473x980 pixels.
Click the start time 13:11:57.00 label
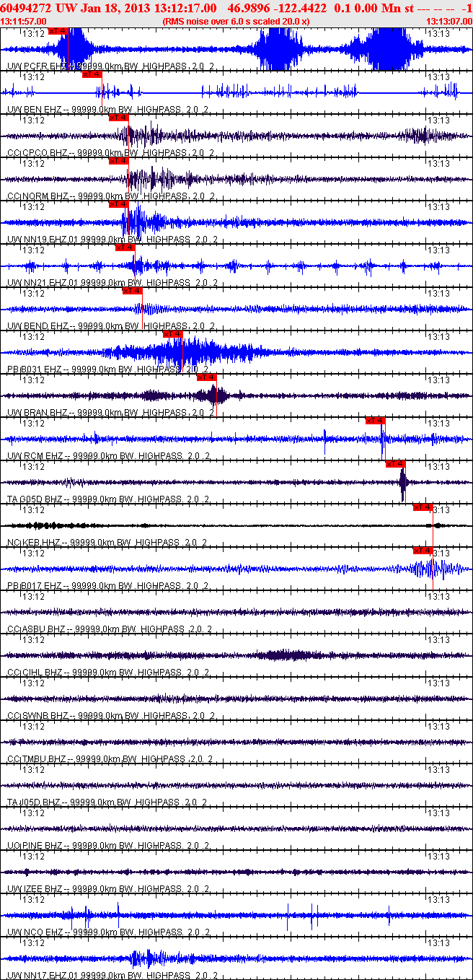pyautogui.click(x=23, y=22)
